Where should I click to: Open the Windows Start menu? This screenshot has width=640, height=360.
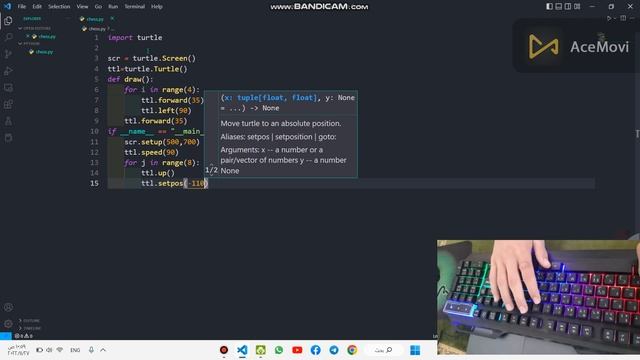coord(415,350)
